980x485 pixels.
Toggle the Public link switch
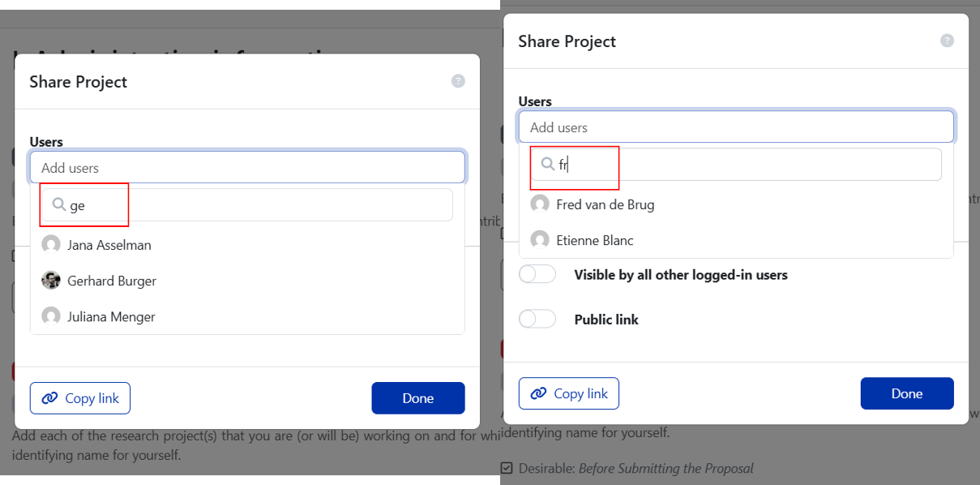click(x=537, y=320)
